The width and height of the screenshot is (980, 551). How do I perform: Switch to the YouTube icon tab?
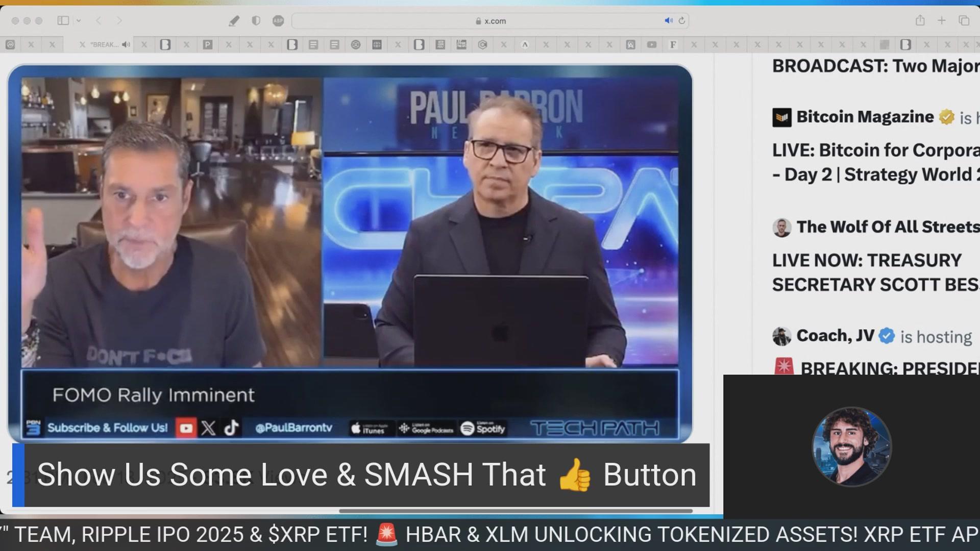[x=652, y=45]
